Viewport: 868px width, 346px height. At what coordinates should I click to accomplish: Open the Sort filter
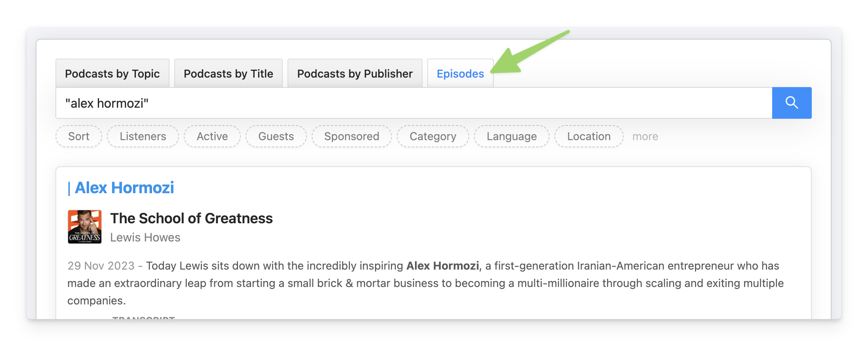click(x=79, y=136)
